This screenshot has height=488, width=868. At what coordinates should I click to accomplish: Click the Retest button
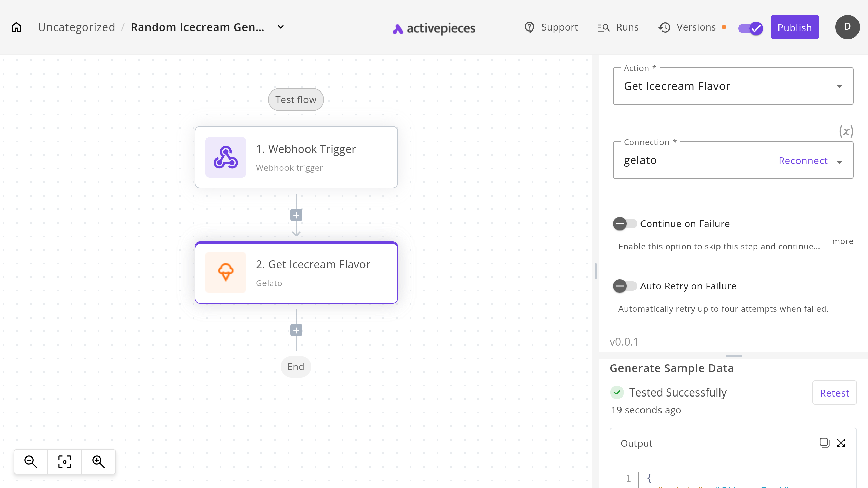pyautogui.click(x=834, y=393)
